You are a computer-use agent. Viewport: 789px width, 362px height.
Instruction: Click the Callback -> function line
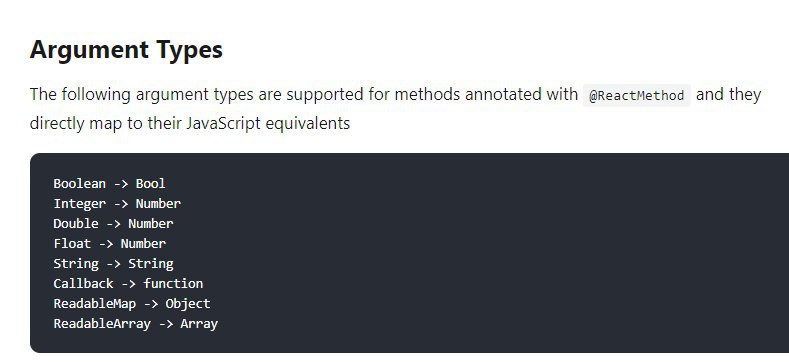point(128,283)
